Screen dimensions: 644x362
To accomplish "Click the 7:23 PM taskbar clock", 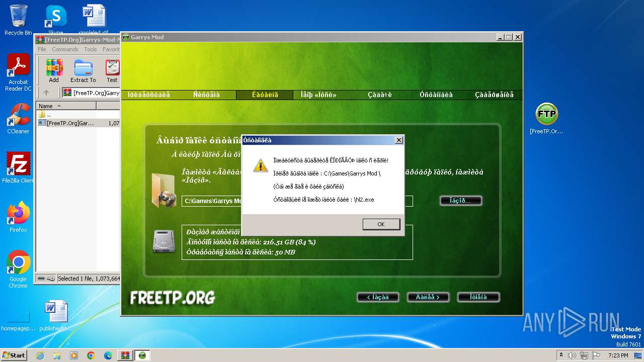I will pos(618,355).
